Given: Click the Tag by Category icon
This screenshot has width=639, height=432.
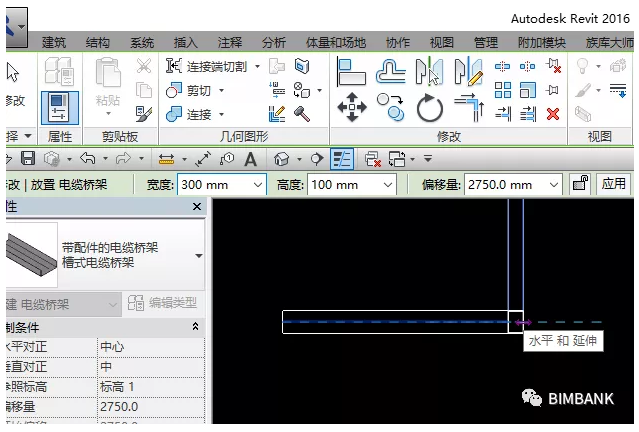Looking at the screenshot, I should pyautogui.click(x=227, y=159).
